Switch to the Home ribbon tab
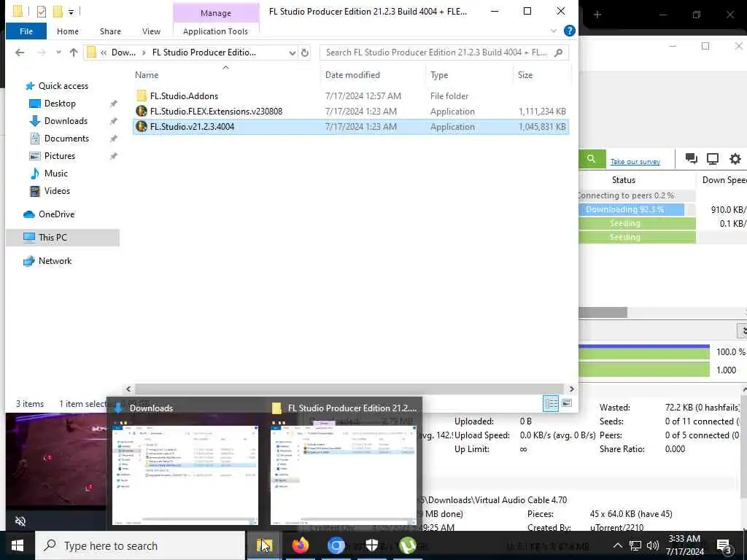747x560 pixels. click(x=68, y=31)
